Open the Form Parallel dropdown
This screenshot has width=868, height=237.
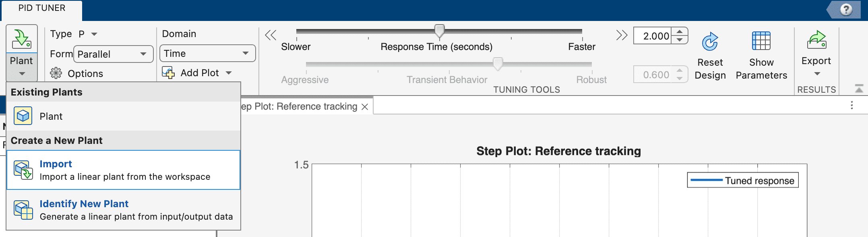(x=113, y=54)
